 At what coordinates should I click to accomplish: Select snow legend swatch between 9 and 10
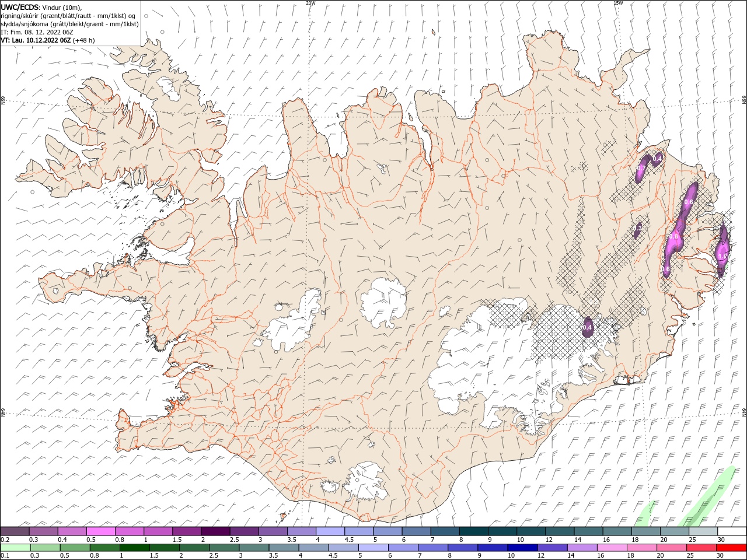pos(502,531)
